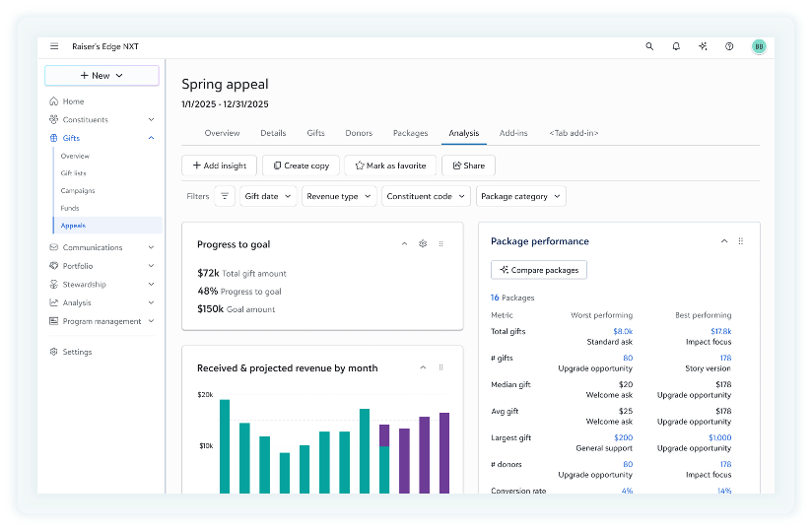This screenshot has width=812, height=530.
Task: Click drag handle on Package performance
Action: tap(741, 241)
